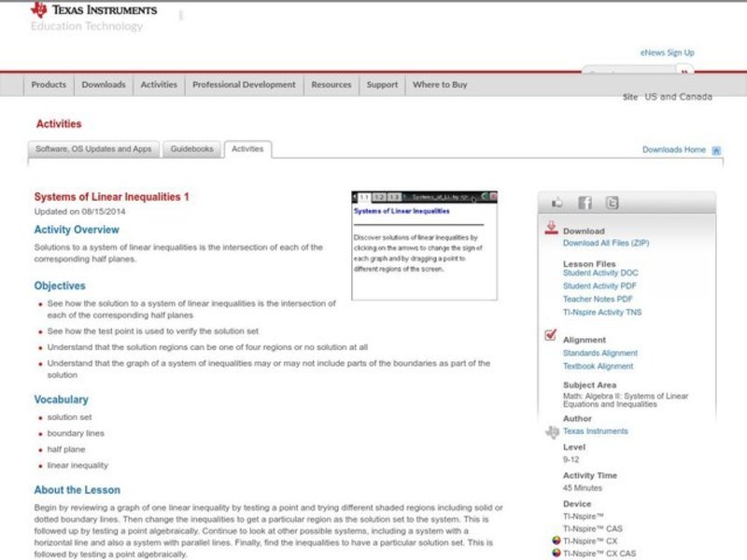Share the activity on Facebook

585,203
